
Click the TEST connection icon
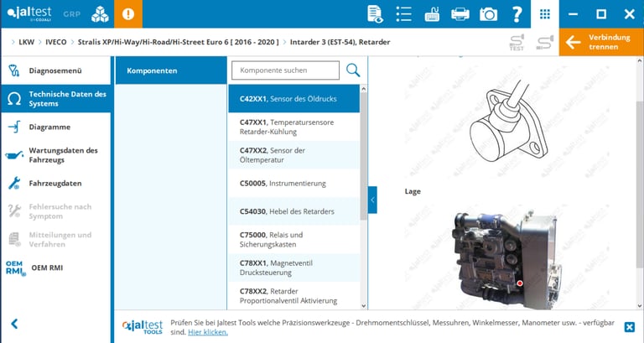517,42
